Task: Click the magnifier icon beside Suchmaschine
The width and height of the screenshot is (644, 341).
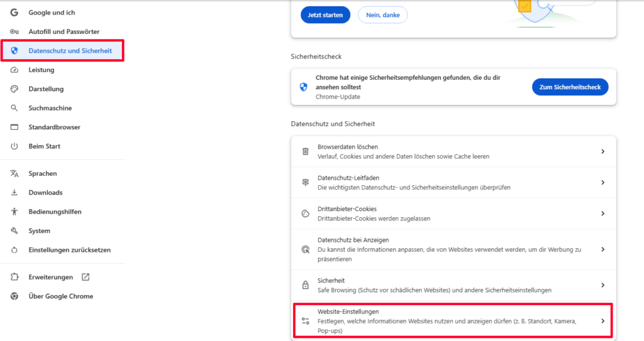Action: coord(14,108)
